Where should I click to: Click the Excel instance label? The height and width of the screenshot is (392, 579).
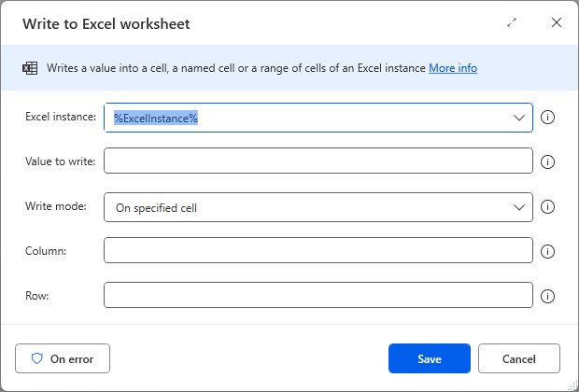61,117
